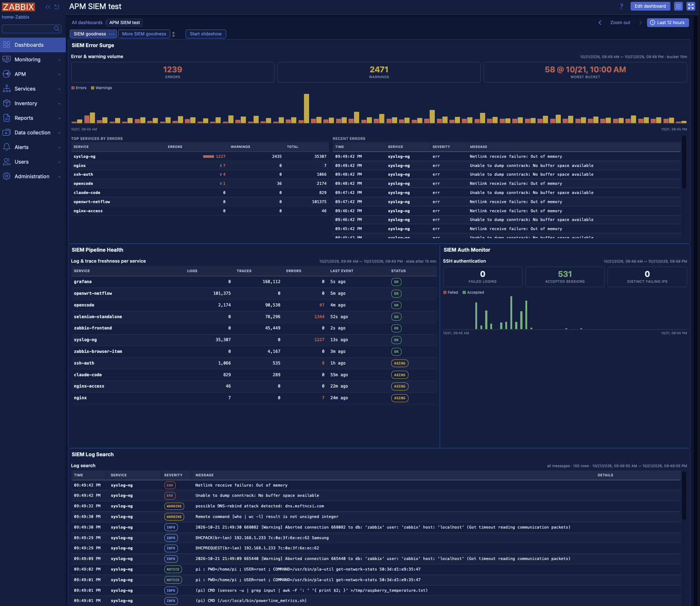Click the Reports sidebar icon
The height and width of the screenshot is (606, 700).
pos(7,118)
